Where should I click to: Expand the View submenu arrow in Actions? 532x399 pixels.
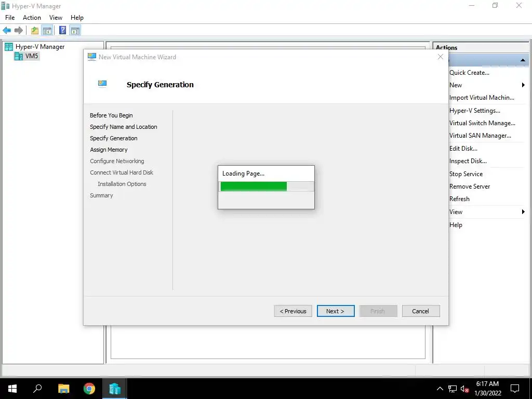[x=523, y=212]
